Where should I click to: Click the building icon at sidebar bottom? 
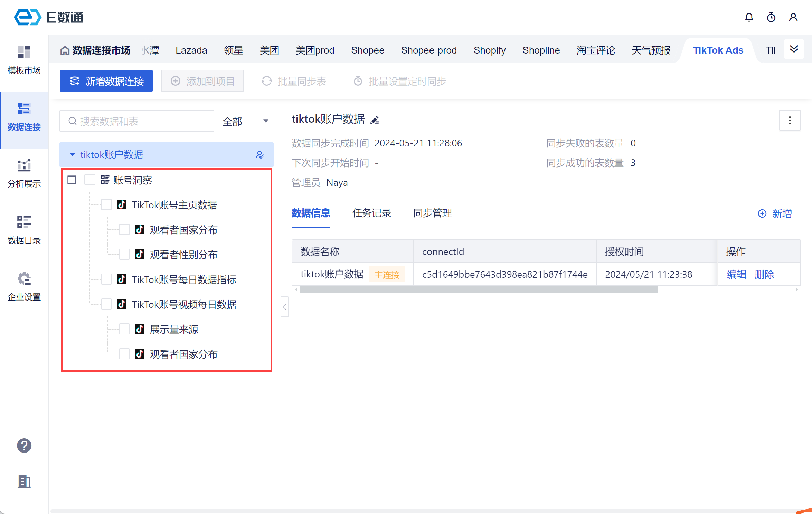[24, 481]
